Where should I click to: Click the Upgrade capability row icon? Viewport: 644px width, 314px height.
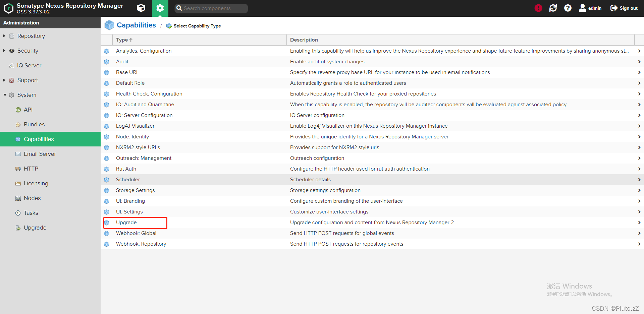[x=107, y=223]
